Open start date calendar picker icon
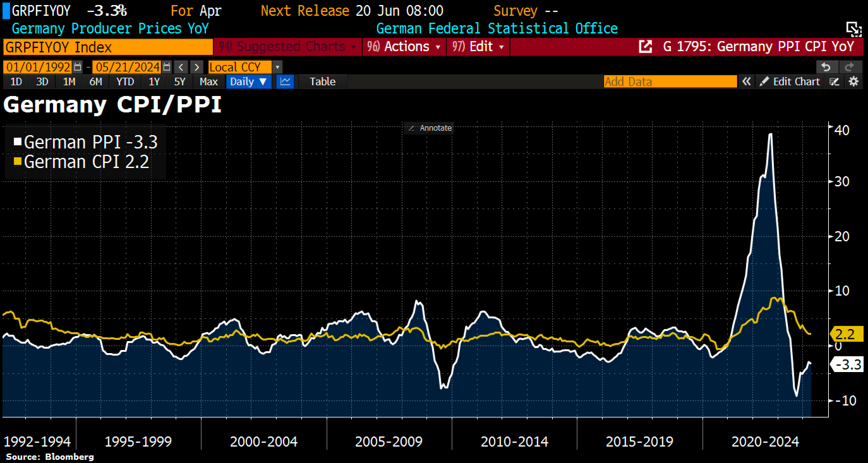 (x=77, y=67)
